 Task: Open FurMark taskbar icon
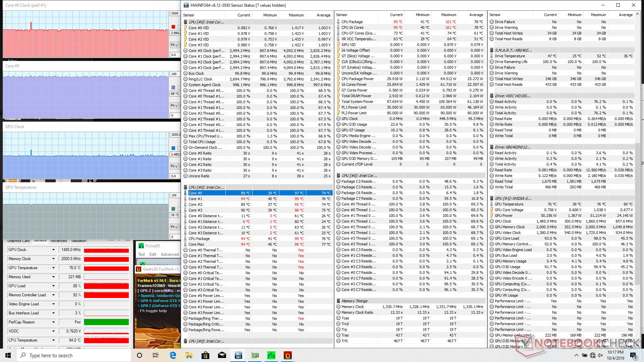point(287,355)
